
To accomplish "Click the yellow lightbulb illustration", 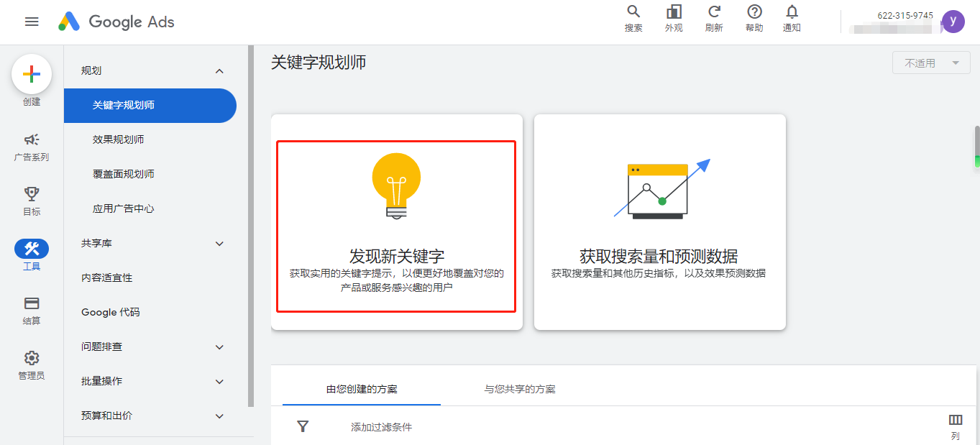I will tap(396, 186).
